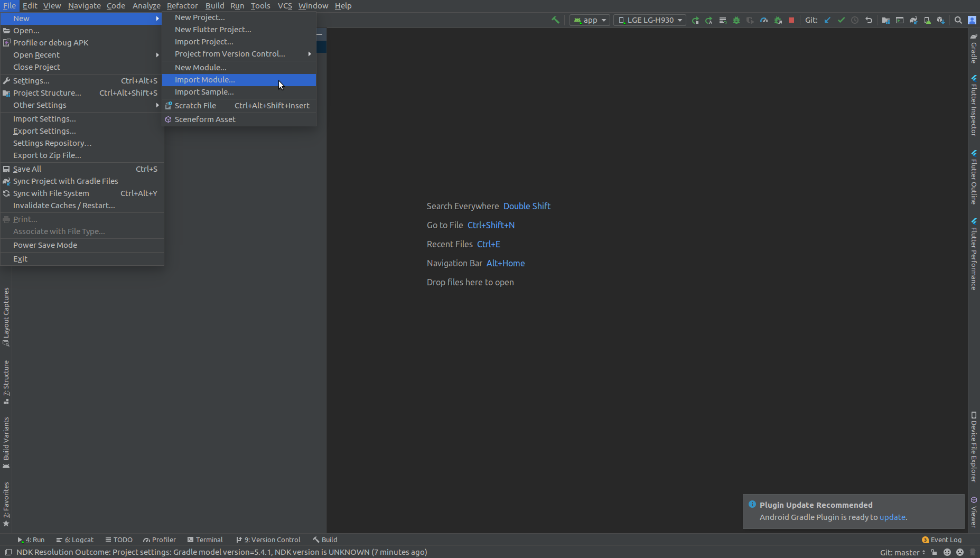Open the Git: master branch selector
Screen dimensions: 980x558
[902, 552]
